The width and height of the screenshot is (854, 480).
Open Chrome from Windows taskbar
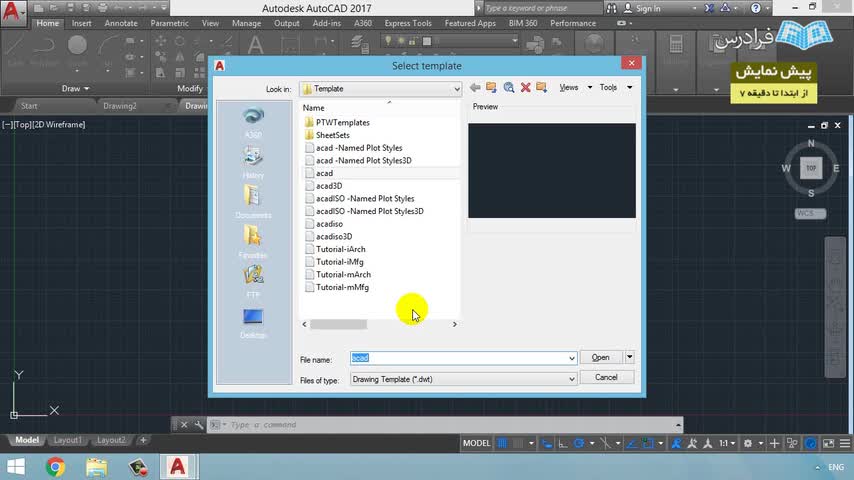point(55,467)
